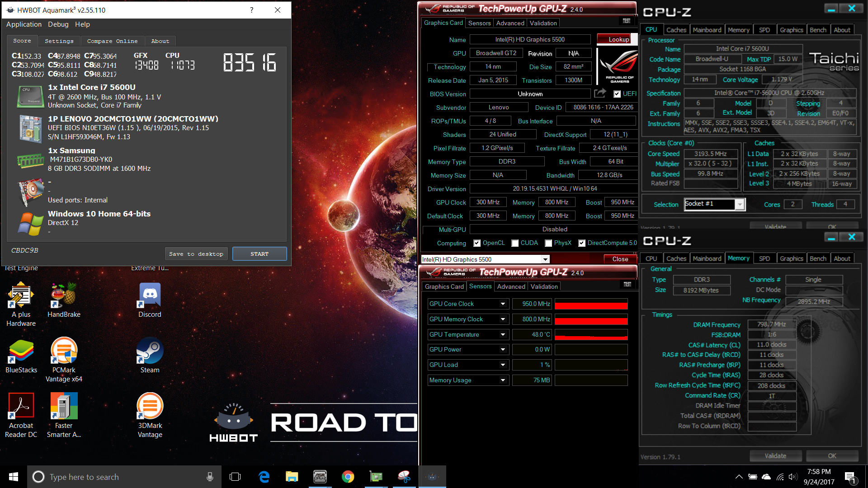Screen dimensions: 868x488
Task: Click the Wi-Fi network icon in tray
Action: tap(780, 477)
